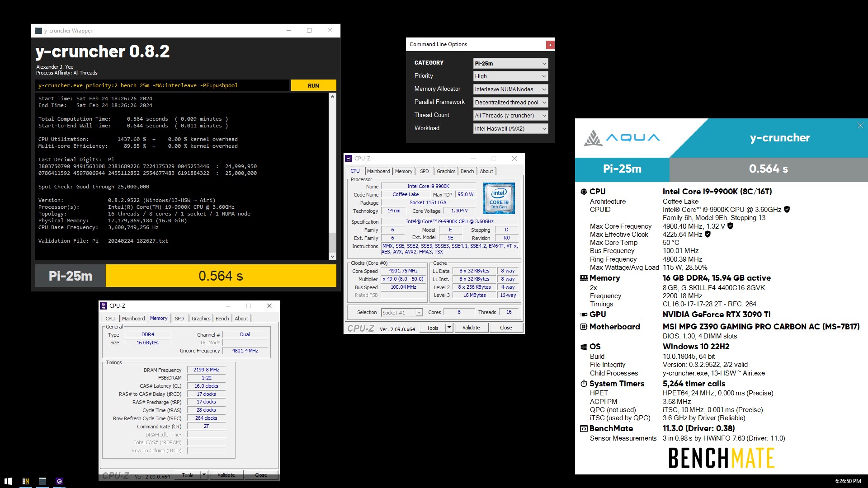
Task: Close the BenchMate result panel
Action: pos(860,126)
